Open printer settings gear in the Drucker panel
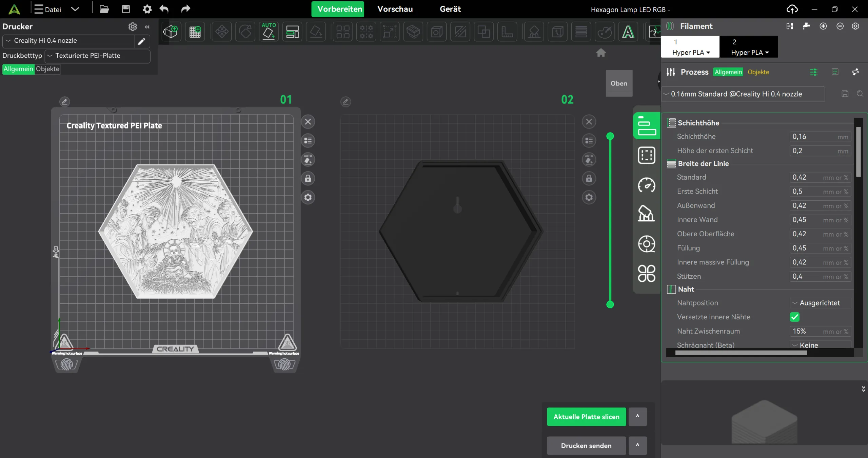 [x=132, y=27]
